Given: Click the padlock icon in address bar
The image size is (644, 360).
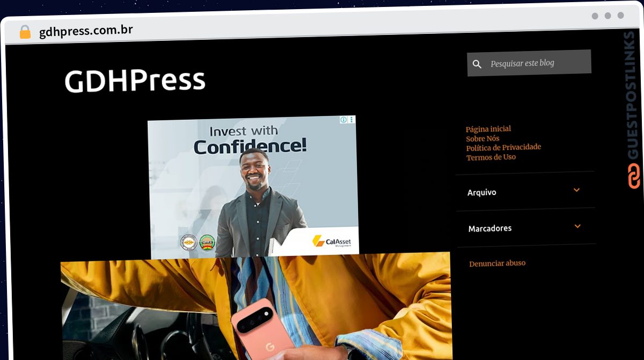Looking at the screenshot, I should pos(25,32).
